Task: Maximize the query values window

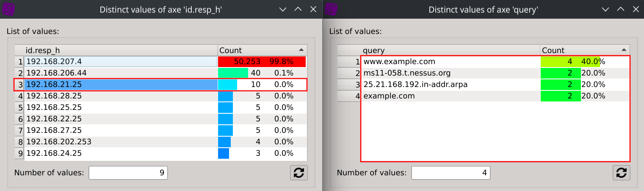Action: click(621, 9)
